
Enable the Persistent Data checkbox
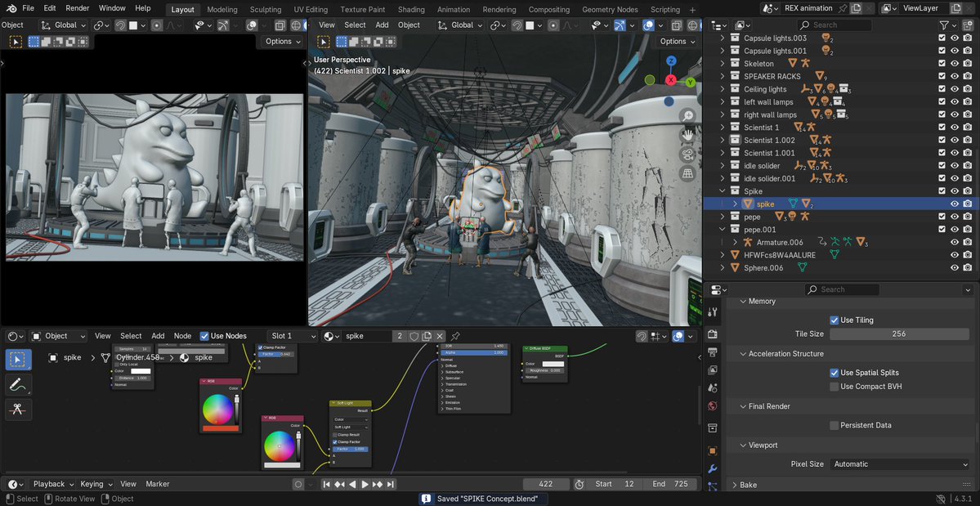click(835, 425)
